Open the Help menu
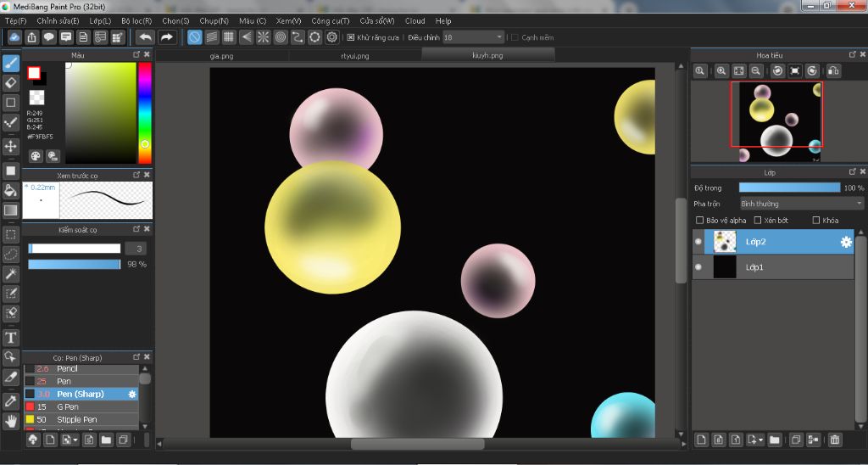This screenshot has width=868, height=465. tap(443, 21)
